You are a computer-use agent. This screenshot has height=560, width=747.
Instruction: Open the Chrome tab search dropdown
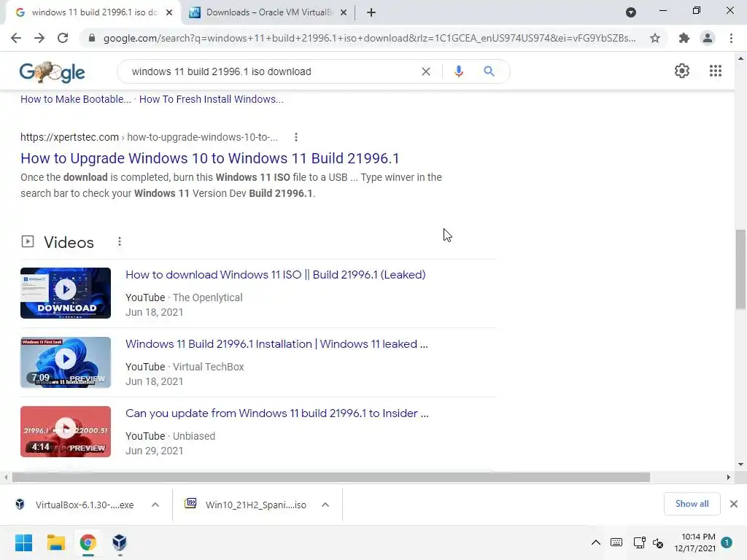coord(631,12)
